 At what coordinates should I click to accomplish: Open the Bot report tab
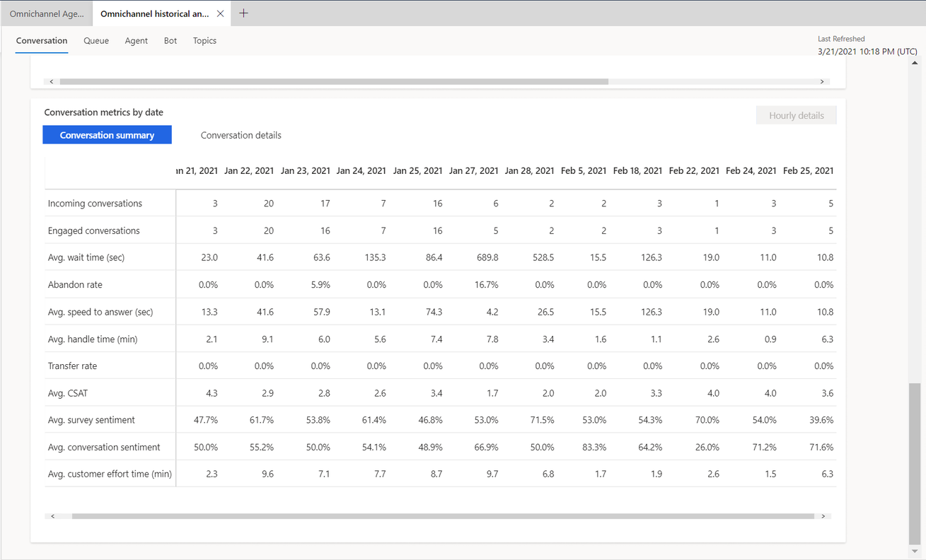[x=170, y=41]
